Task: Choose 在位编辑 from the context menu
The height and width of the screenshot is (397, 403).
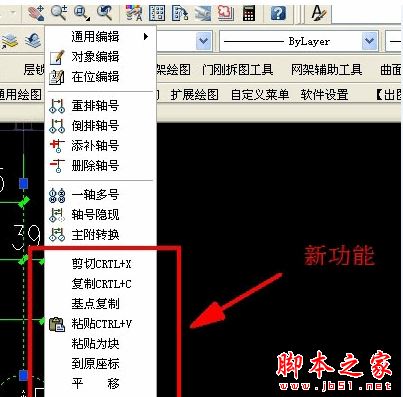Action: click(101, 77)
